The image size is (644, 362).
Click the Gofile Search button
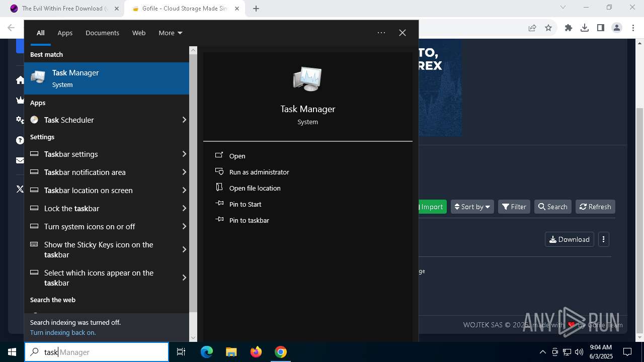(553, 207)
